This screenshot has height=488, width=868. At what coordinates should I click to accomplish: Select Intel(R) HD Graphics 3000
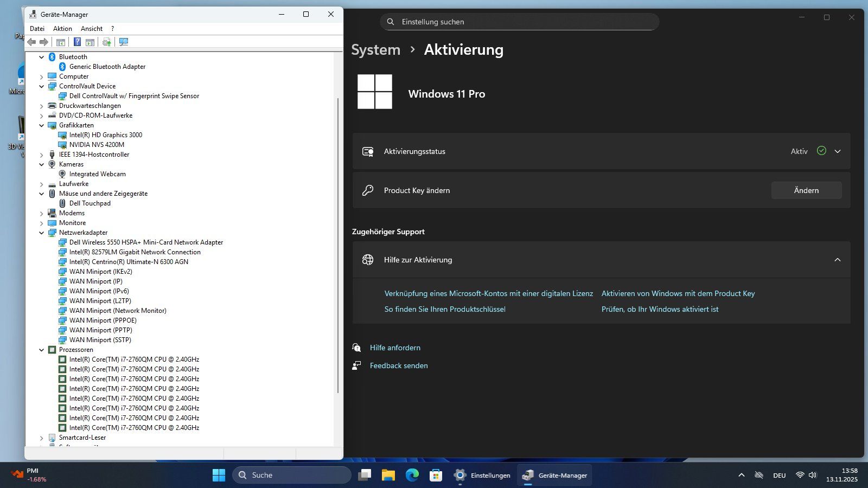click(x=106, y=135)
